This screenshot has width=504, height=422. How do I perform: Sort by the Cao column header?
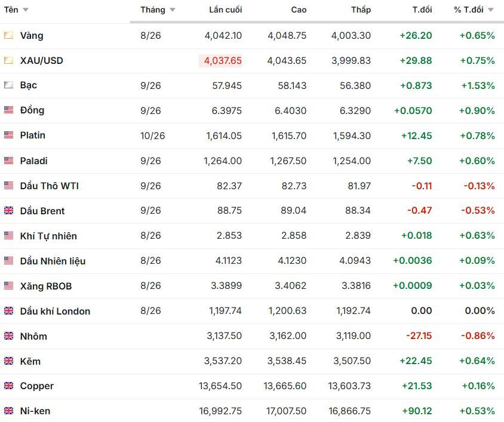coord(299,10)
